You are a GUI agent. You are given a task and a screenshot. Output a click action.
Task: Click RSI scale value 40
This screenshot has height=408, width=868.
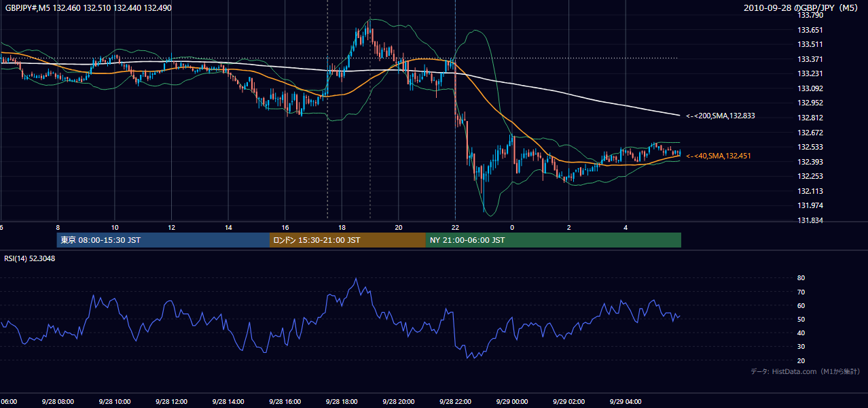tap(801, 333)
